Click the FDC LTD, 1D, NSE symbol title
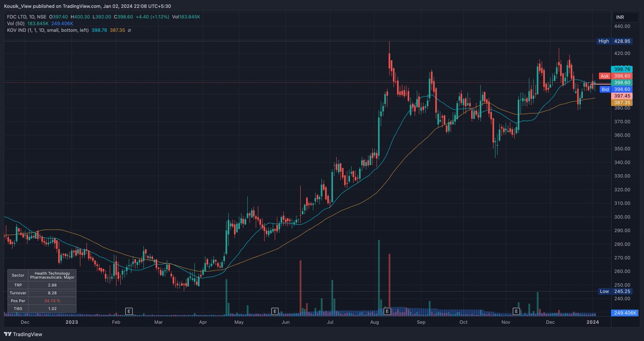644x341 pixels. coord(26,17)
